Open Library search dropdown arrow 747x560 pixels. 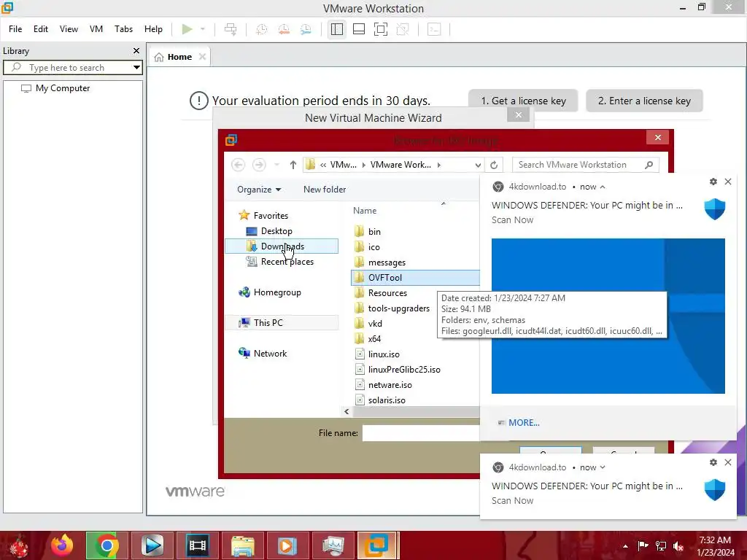pos(136,68)
